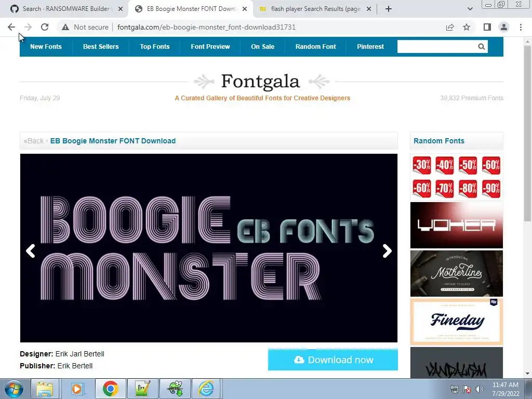Open the Top Fonts menu item
The width and height of the screenshot is (532, 399).
(x=155, y=46)
